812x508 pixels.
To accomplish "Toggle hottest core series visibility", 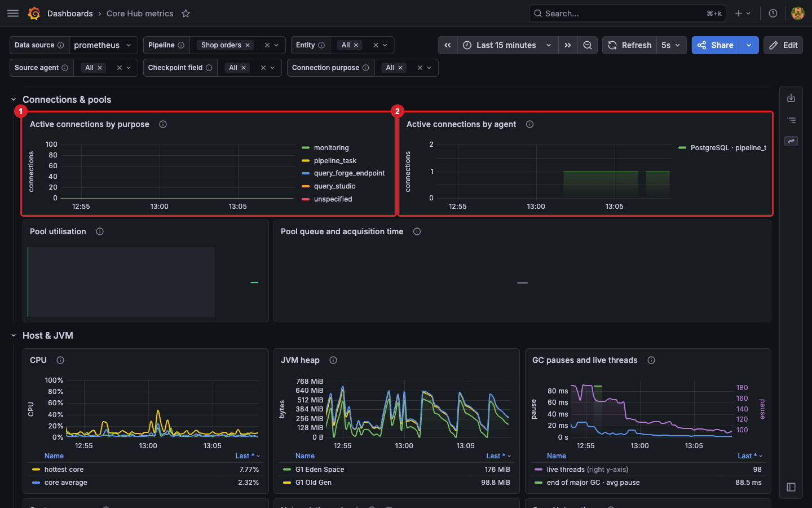I will point(64,470).
